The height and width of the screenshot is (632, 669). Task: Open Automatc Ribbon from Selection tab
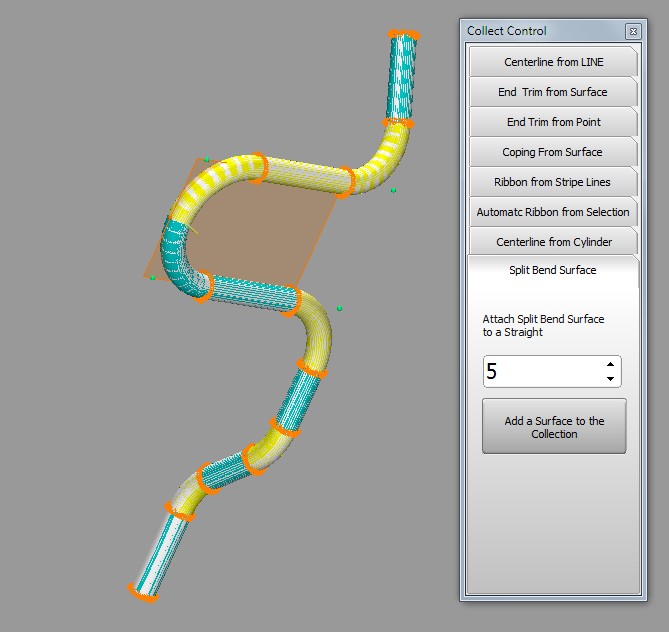tap(553, 212)
